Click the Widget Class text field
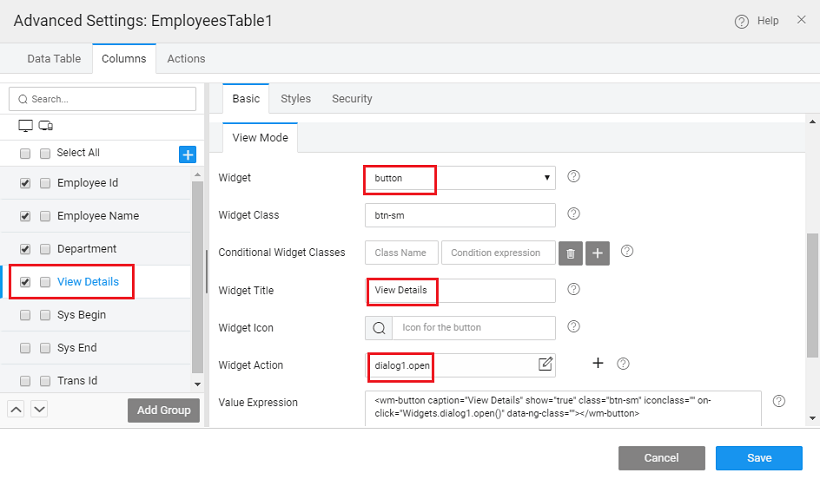Screen dimensions: 820x486 460,215
